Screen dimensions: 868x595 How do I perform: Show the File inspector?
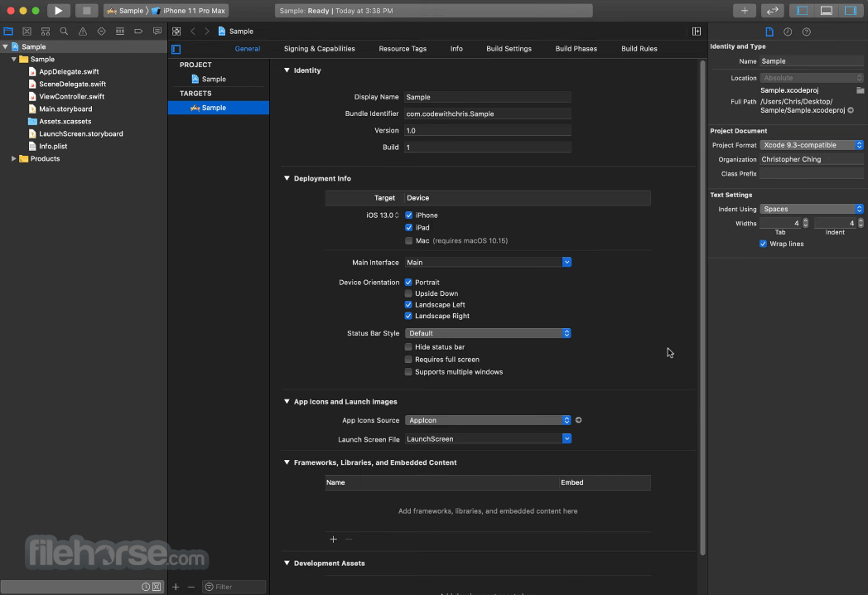click(769, 31)
